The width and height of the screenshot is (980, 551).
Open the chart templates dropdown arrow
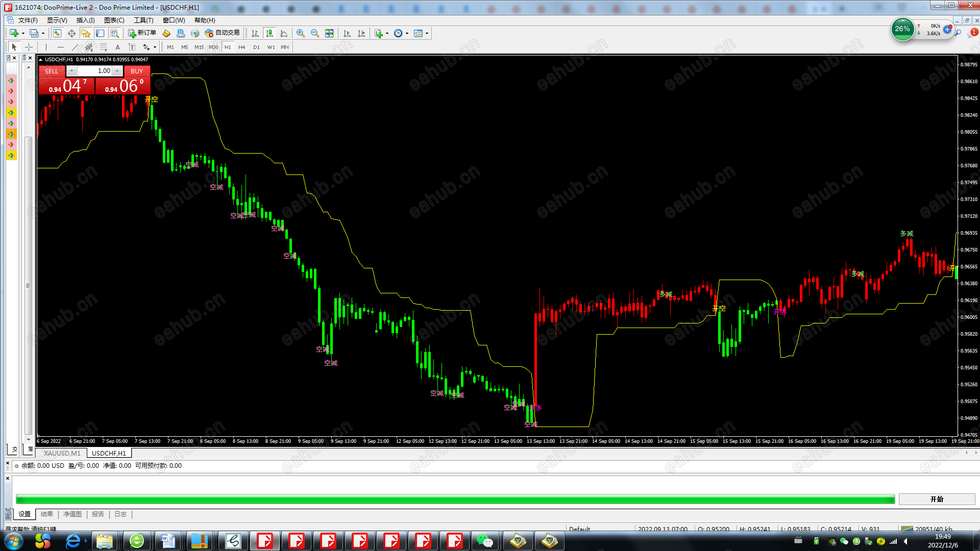(x=427, y=33)
